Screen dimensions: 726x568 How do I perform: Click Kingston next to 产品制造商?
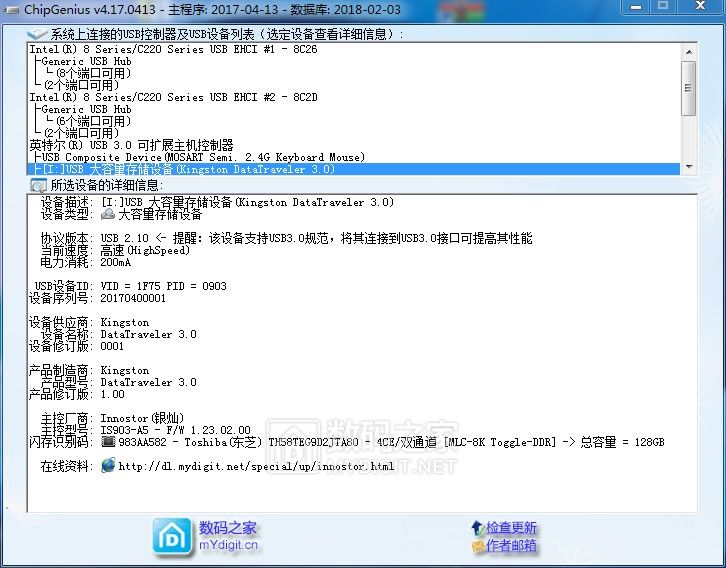tap(125, 370)
